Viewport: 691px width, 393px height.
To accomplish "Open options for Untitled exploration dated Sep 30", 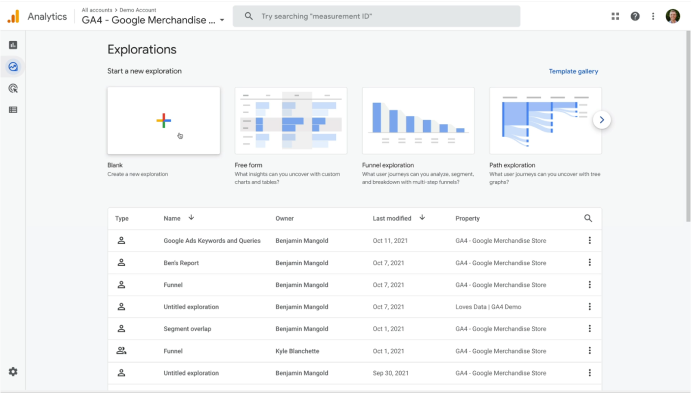I will pyautogui.click(x=589, y=372).
